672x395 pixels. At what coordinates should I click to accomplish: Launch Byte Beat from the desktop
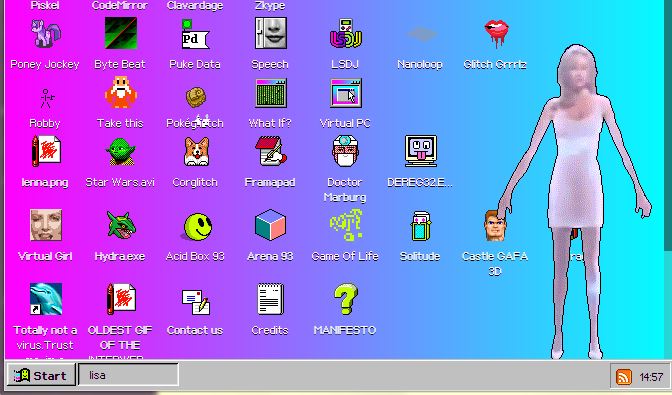120,33
